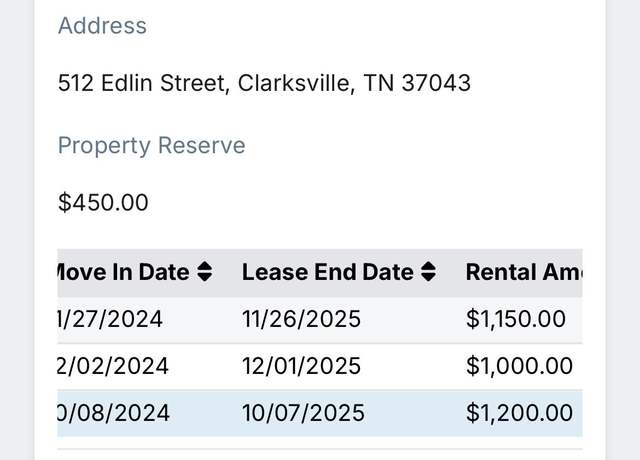Click the $1,150.00 rental amount cell
This screenshot has width=640, height=460.
(x=516, y=319)
